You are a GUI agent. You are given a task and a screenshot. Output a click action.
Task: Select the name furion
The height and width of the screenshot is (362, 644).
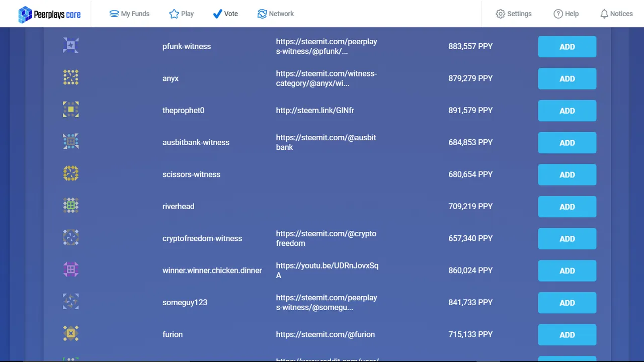click(x=173, y=334)
